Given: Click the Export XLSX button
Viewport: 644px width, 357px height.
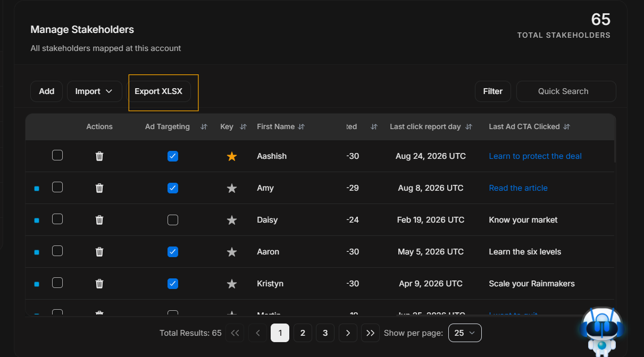Looking at the screenshot, I should point(158,91).
